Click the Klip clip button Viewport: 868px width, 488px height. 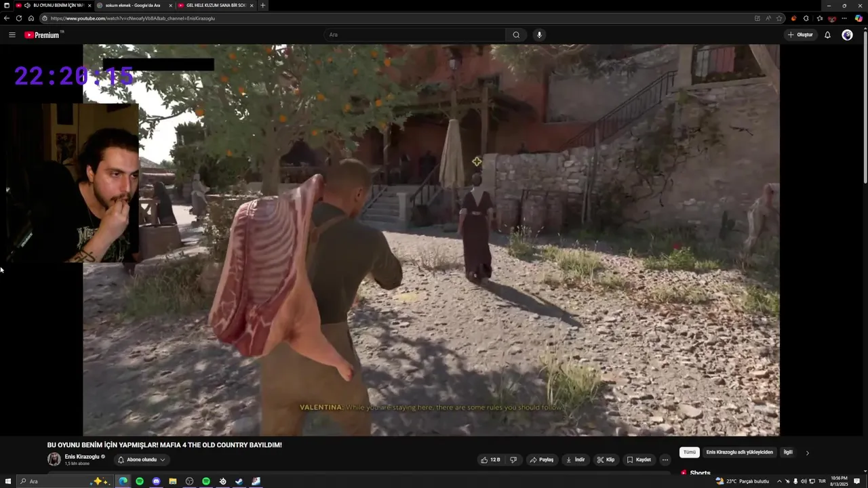[x=606, y=460]
